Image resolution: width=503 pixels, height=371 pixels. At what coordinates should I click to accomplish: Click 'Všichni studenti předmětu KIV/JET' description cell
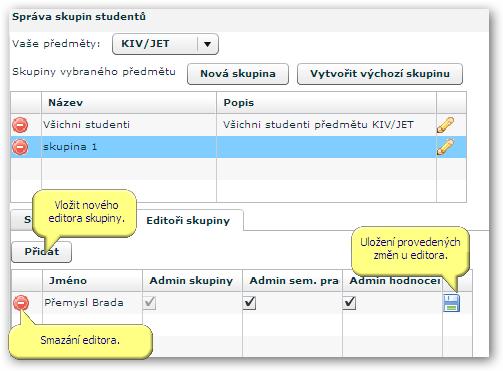(326, 125)
